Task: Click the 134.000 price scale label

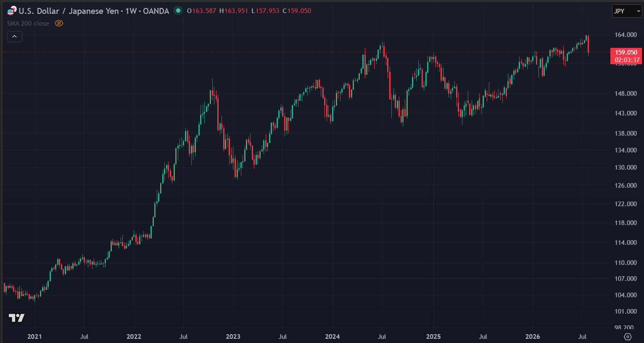Action: coord(626,150)
